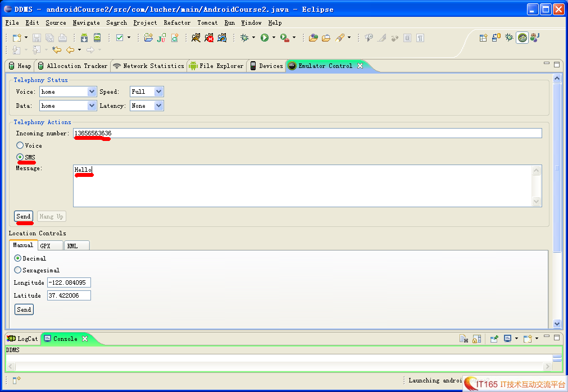568x392 pixels.
Task: Close the Emulator Control tab
Action: (x=360, y=66)
